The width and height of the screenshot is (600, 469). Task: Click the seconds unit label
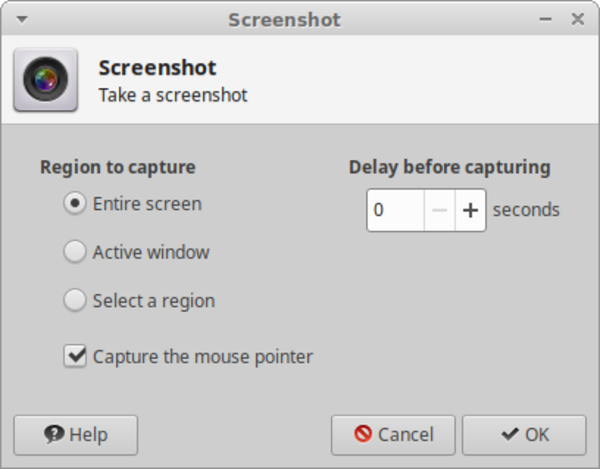click(526, 210)
